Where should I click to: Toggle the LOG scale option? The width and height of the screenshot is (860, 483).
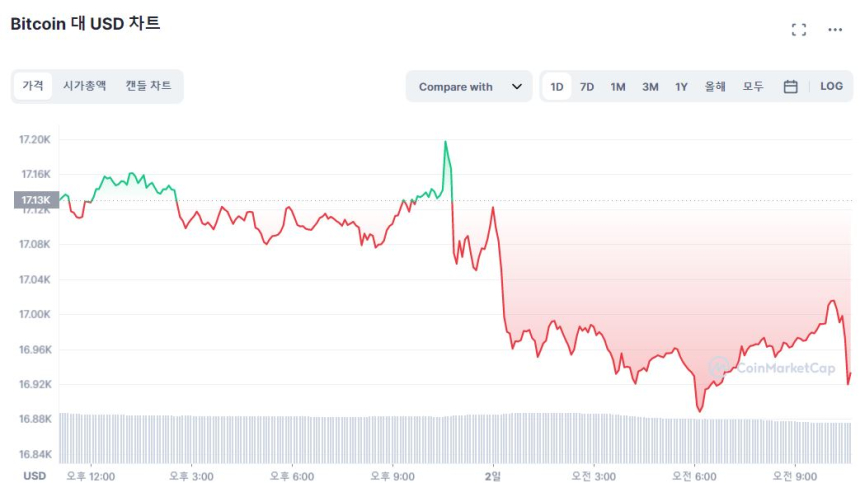point(831,87)
